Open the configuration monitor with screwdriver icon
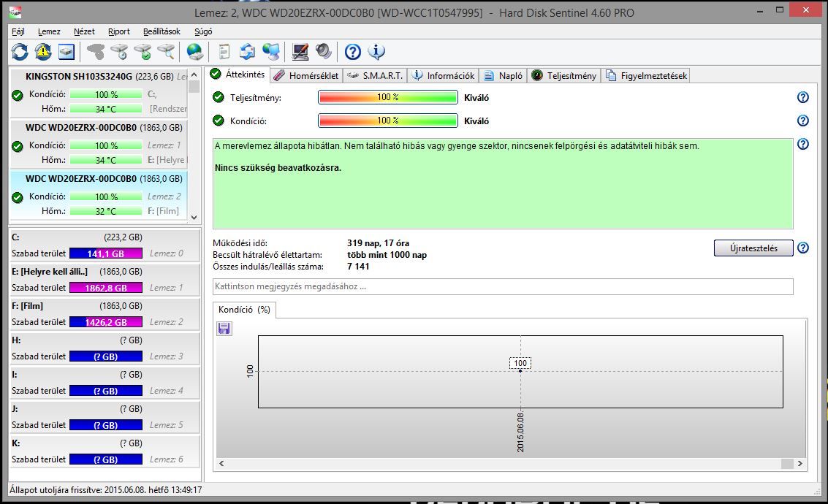 click(x=300, y=52)
